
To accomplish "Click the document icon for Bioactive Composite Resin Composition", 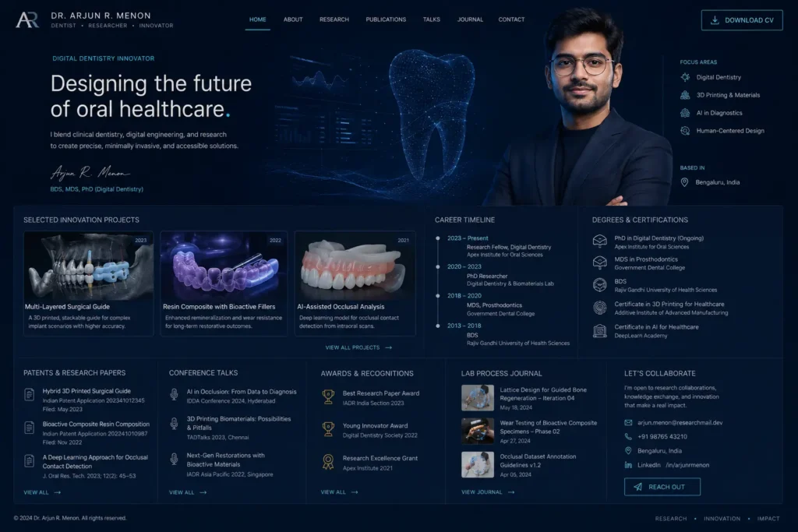I will pos(30,428).
